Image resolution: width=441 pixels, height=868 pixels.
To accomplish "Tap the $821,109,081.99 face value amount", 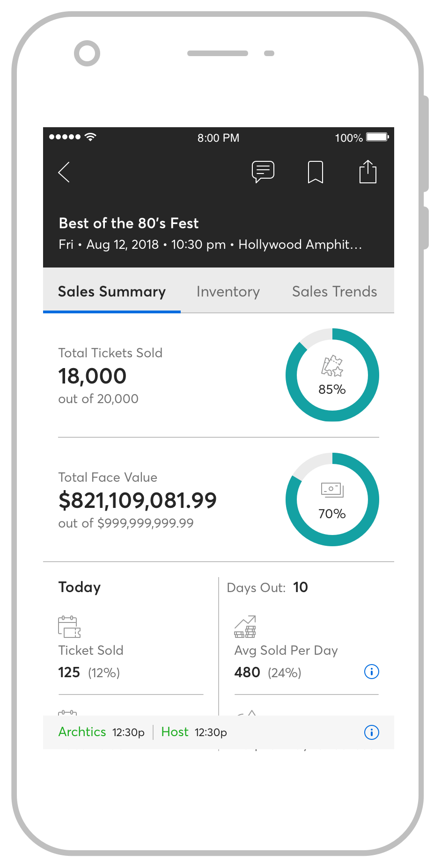I will tap(138, 500).
